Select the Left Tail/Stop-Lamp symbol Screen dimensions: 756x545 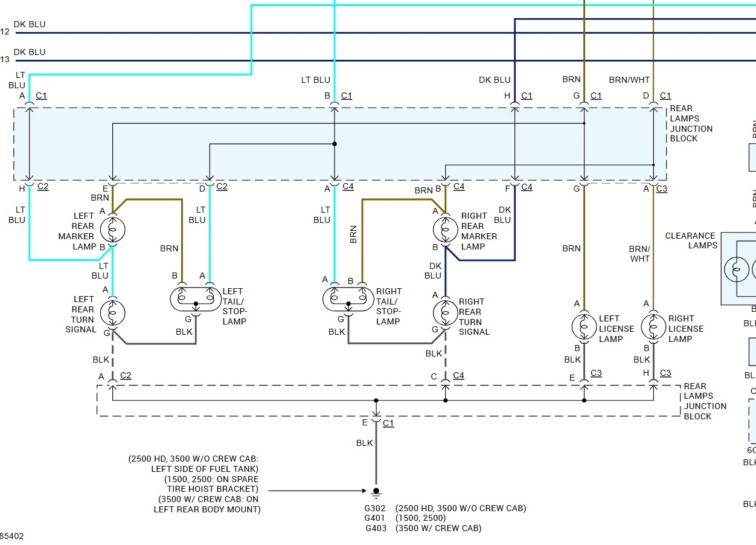pos(195,298)
